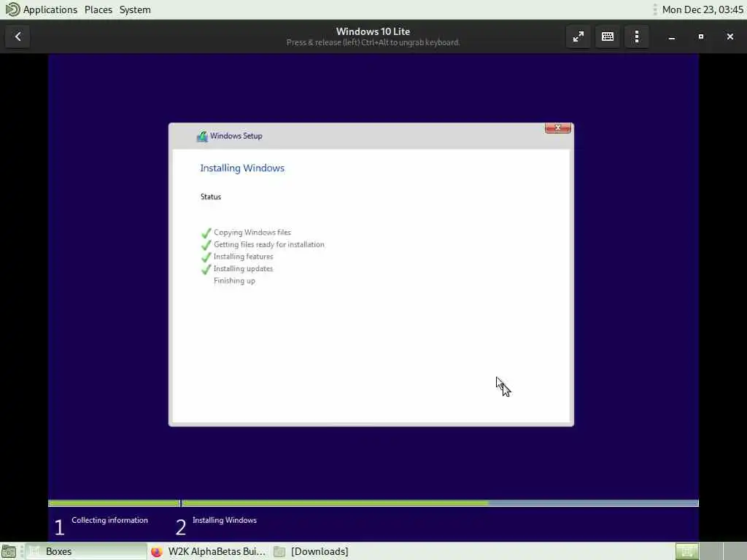The width and height of the screenshot is (747, 560).
Task: Select the first workspace in switcher
Action: coord(687,551)
